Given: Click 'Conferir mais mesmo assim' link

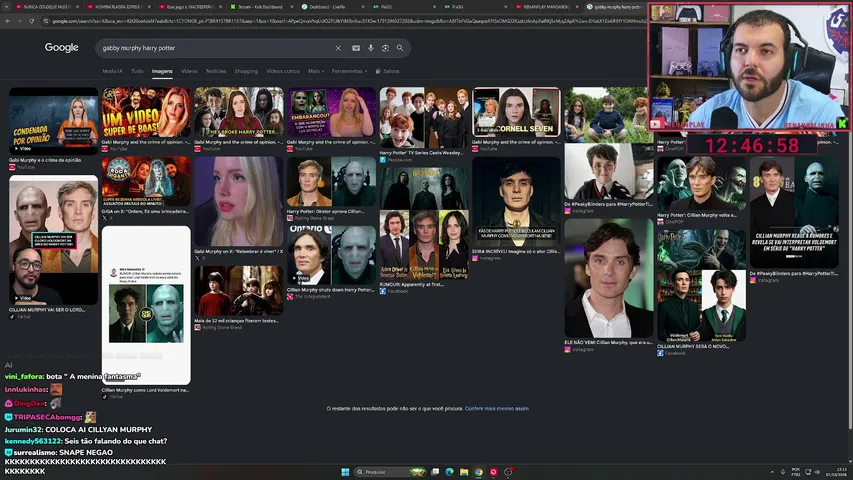Looking at the screenshot, I should click(497, 408).
